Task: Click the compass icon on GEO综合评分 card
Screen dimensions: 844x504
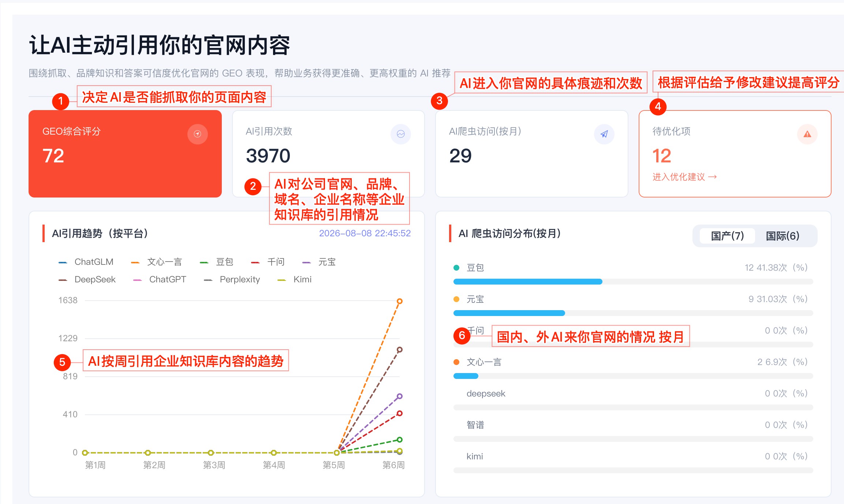Action: coord(198,134)
